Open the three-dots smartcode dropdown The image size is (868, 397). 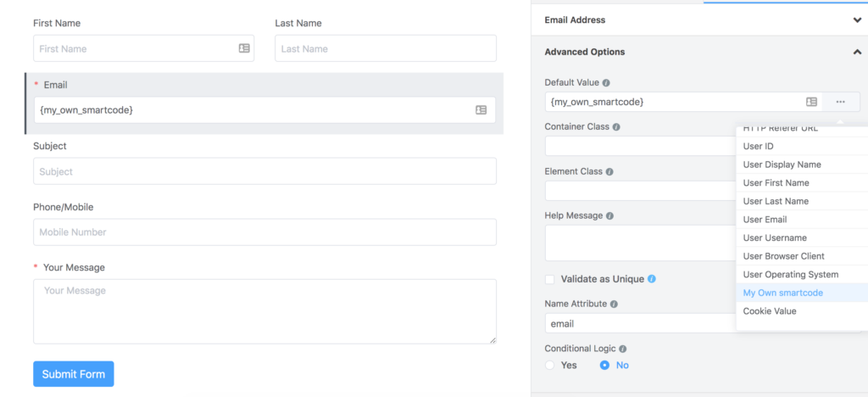point(840,102)
